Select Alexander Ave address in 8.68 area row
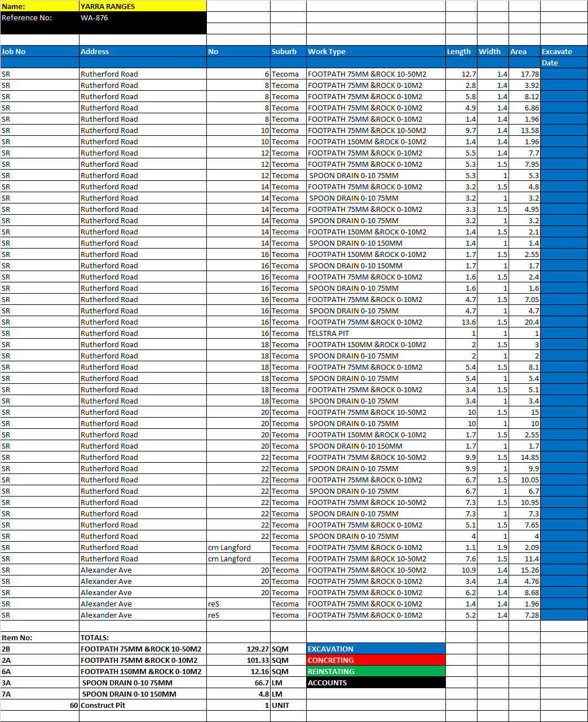Screen dimensions: 588x722 (143, 592)
